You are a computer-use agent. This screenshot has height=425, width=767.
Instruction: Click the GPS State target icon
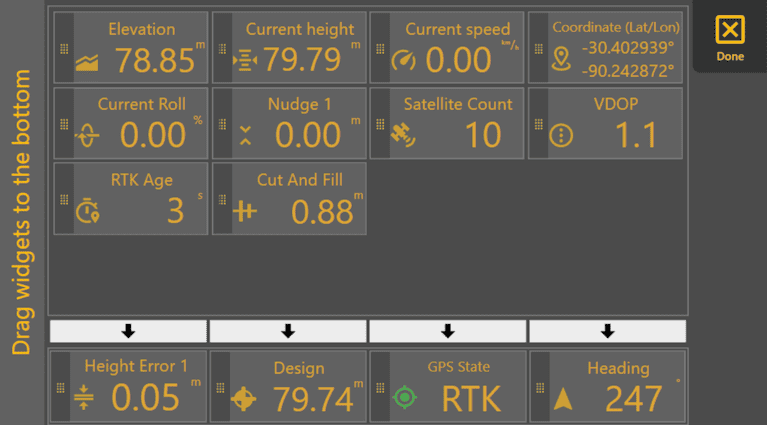click(x=404, y=398)
